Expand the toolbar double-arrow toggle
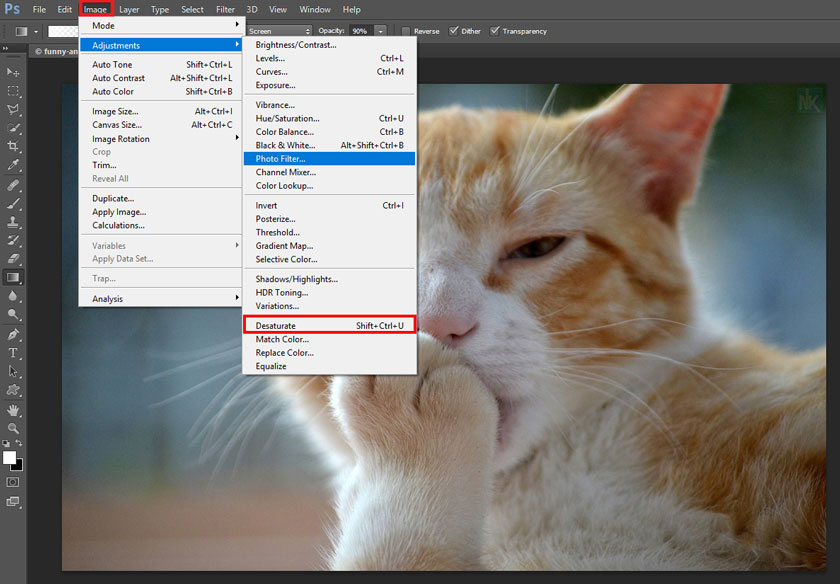Image resolution: width=840 pixels, height=584 pixels. pos(5,48)
